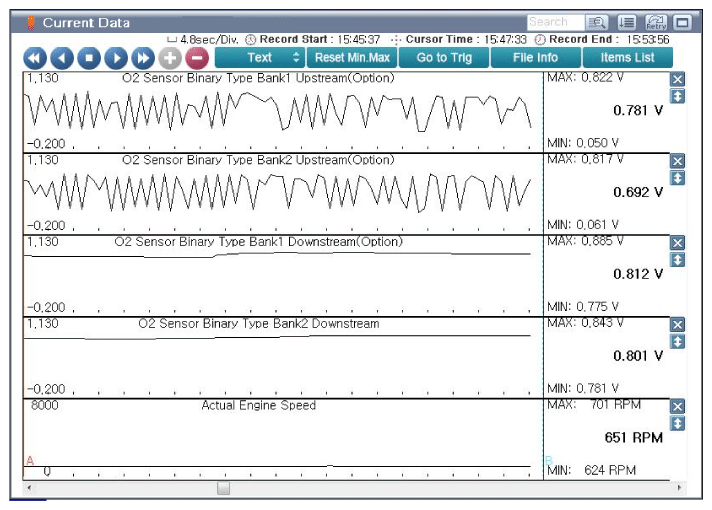Viewport: 712px width, 510px height.
Task: Click the list view icon in title bar
Action: [627, 22]
